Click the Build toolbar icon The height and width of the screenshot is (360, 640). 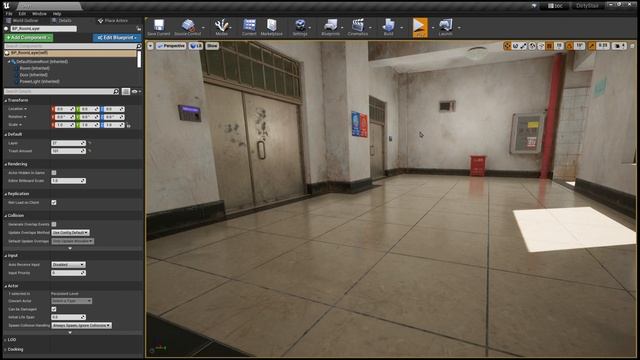pos(388,25)
